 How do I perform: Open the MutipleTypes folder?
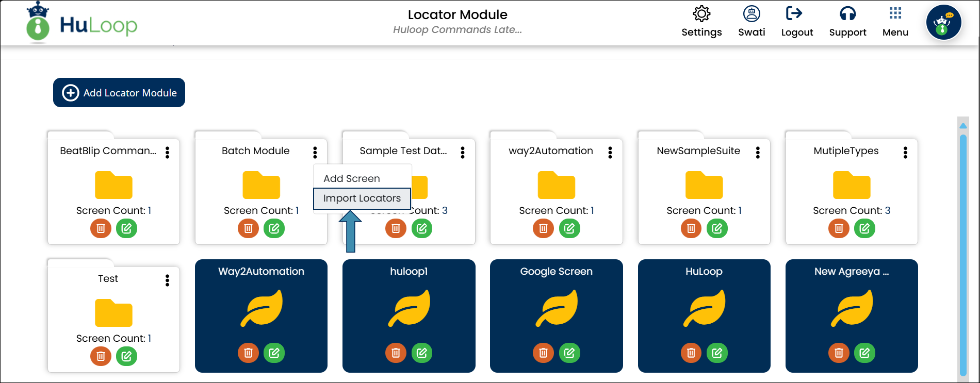click(x=852, y=185)
